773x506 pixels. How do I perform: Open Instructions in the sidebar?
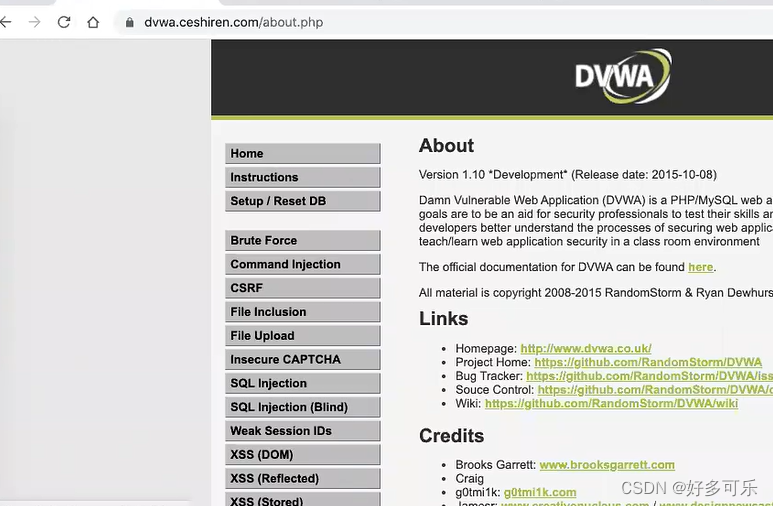pyautogui.click(x=303, y=177)
